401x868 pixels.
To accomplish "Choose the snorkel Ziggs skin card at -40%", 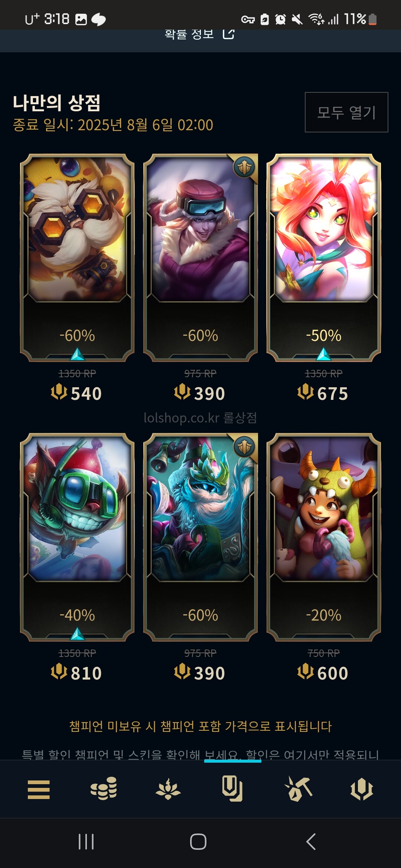I will [x=77, y=537].
